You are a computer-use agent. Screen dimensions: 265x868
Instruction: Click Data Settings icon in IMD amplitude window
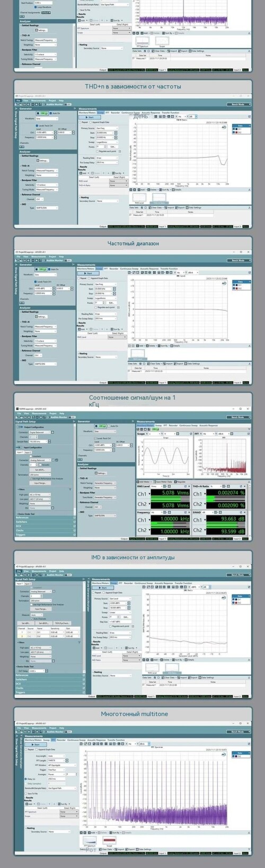(207, 677)
